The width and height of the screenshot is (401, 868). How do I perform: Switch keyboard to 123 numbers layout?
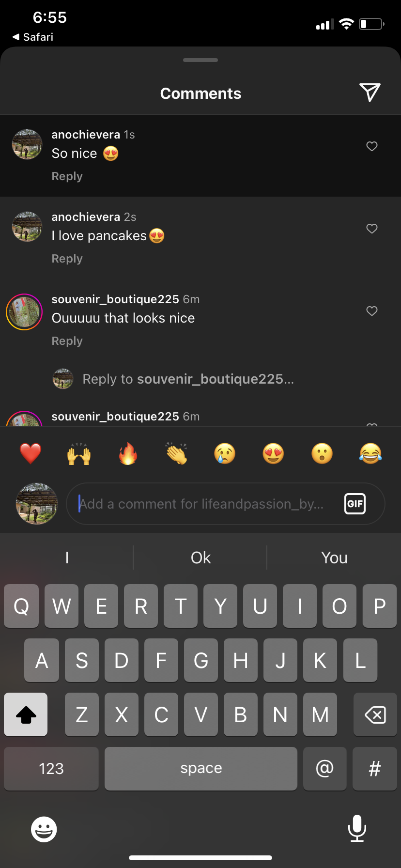(x=51, y=769)
